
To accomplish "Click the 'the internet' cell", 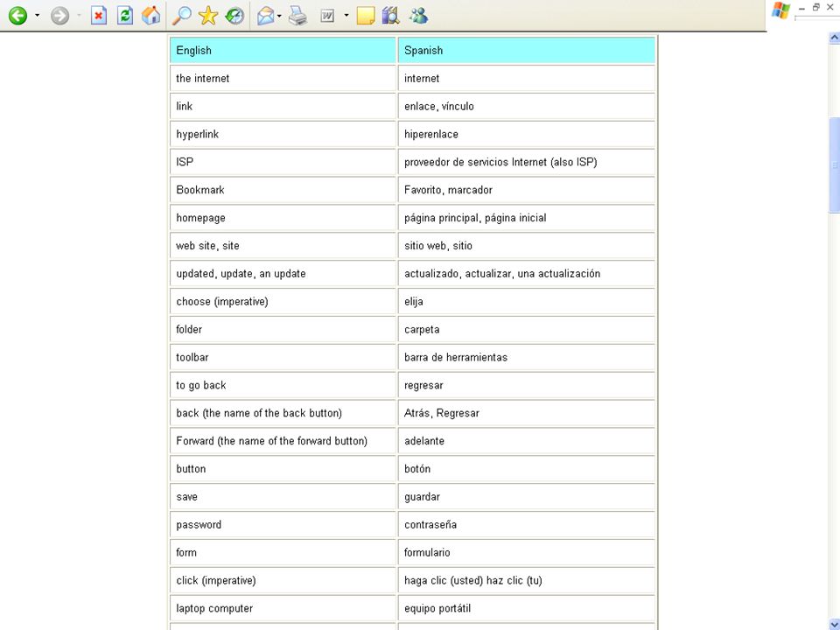I will click(x=283, y=78).
